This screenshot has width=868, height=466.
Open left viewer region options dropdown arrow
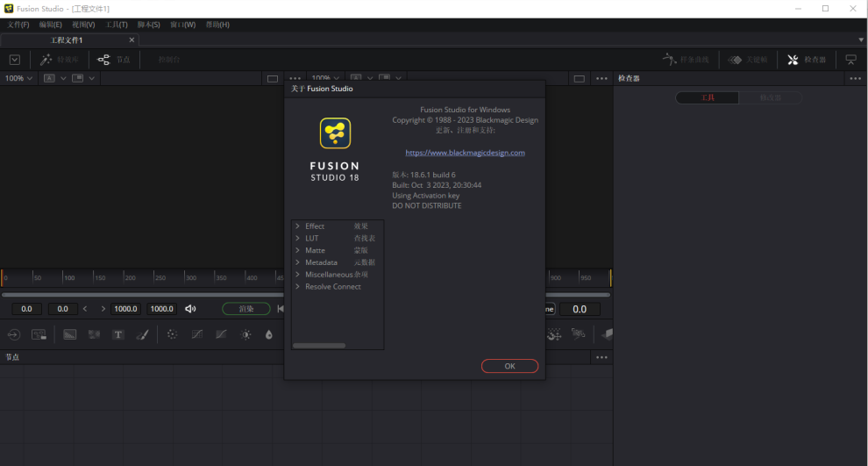point(91,78)
